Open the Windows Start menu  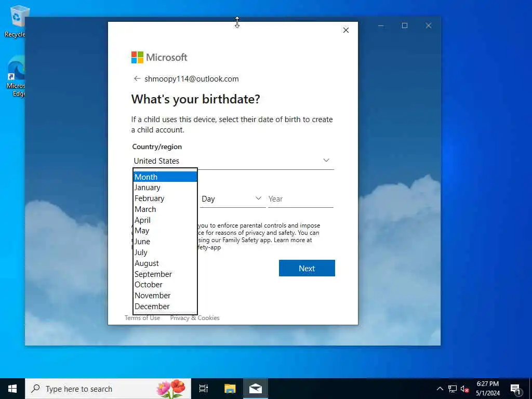click(12, 389)
